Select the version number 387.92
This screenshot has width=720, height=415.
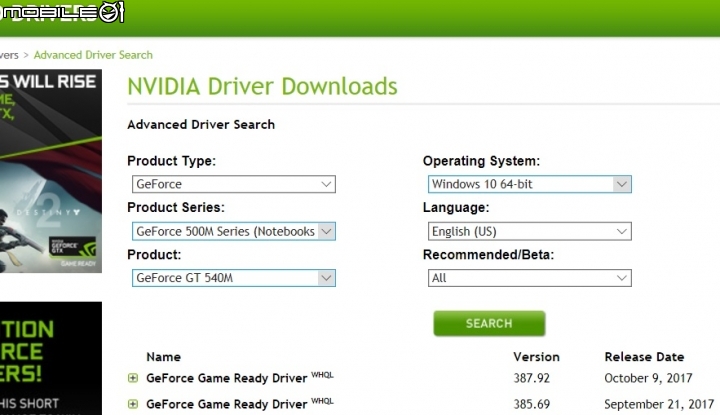pos(531,378)
